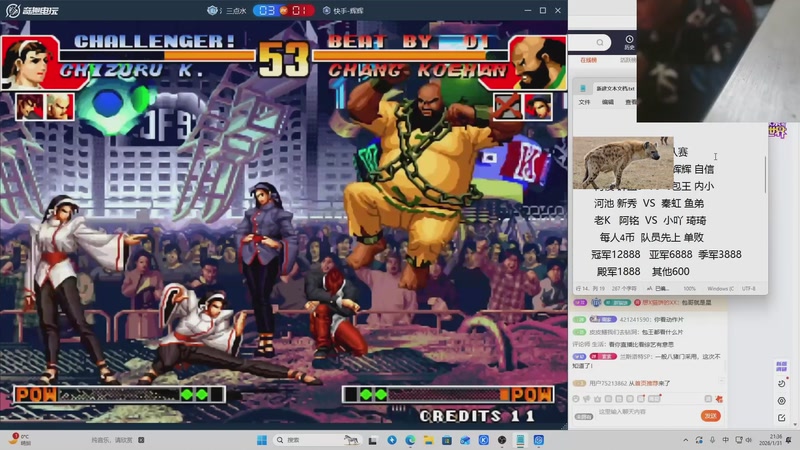Click the 快手-辉辉 label in emulator title bar
The image size is (800, 450).
click(348, 11)
